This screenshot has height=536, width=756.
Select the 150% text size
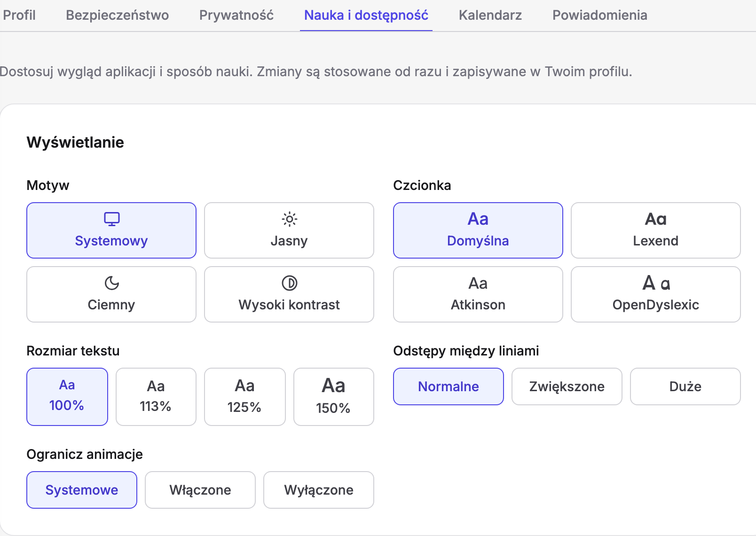point(334,397)
